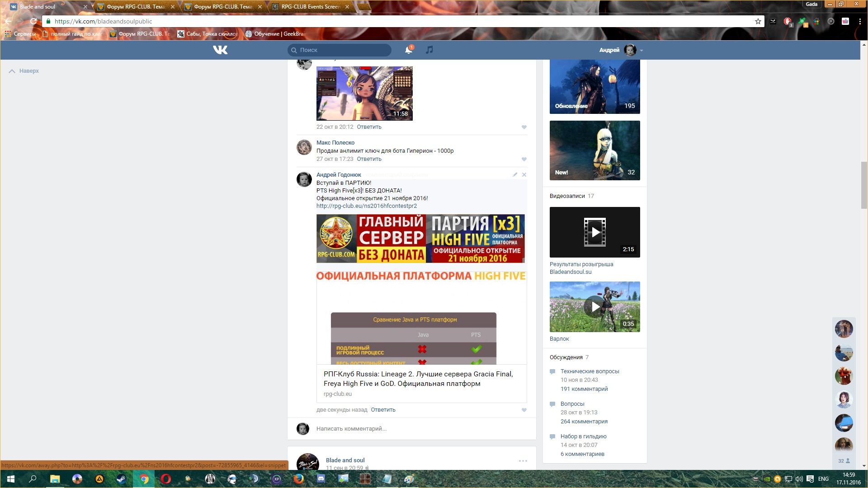Reply to the comment posted две секунды назад
Image resolution: width=868 pixels, height=488 pixels.
[383, 410]
